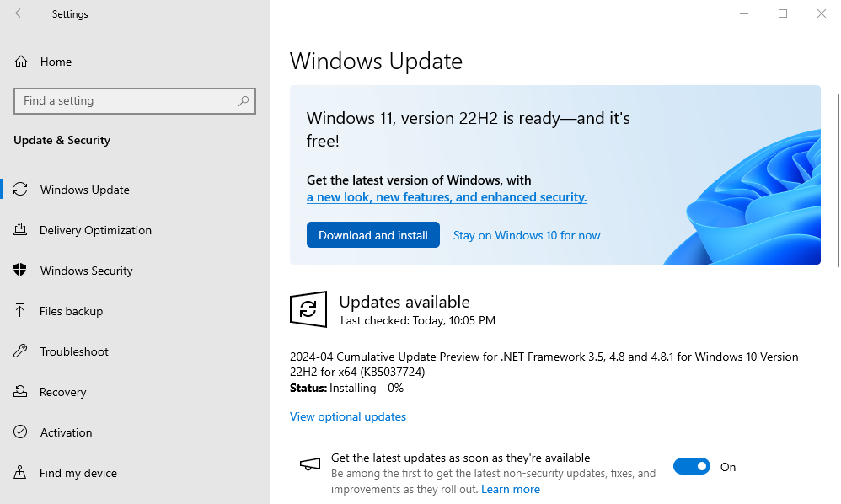Open the Recovery section
Image resolution: width=841 pixels, height=504 pixels.
pos(63,392)
